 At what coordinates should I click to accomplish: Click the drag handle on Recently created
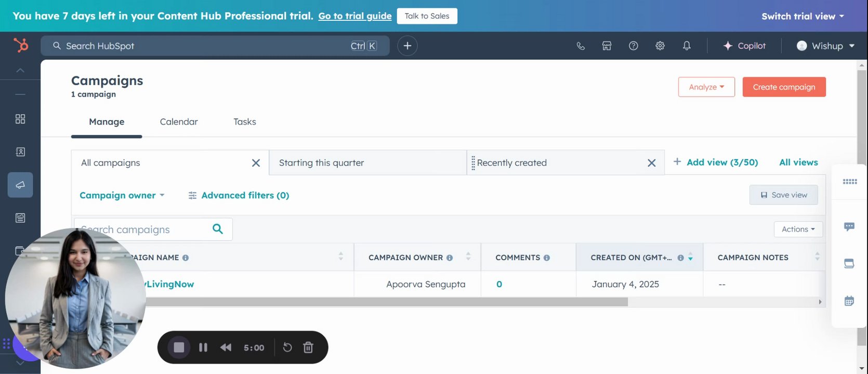473,163
